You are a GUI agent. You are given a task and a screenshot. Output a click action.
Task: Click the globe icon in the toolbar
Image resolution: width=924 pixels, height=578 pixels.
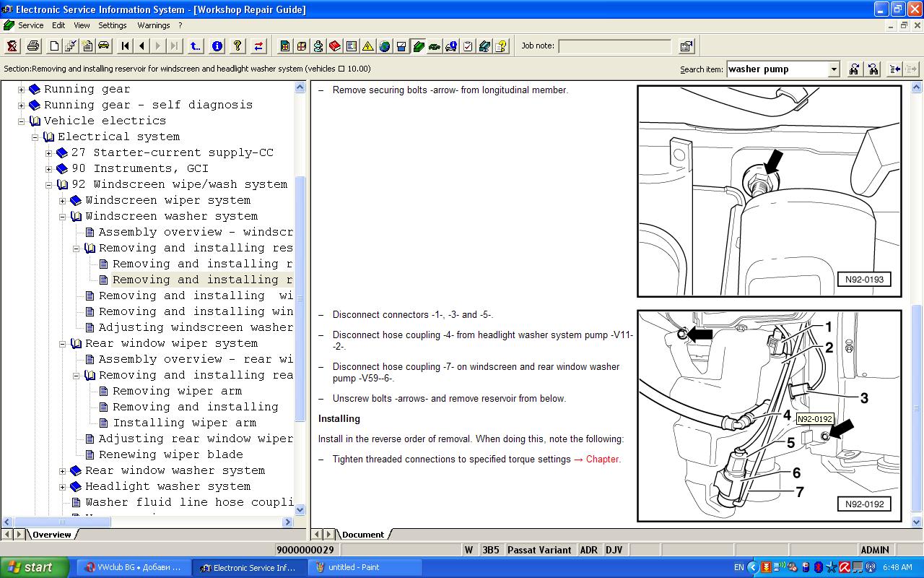click(385, 46)
